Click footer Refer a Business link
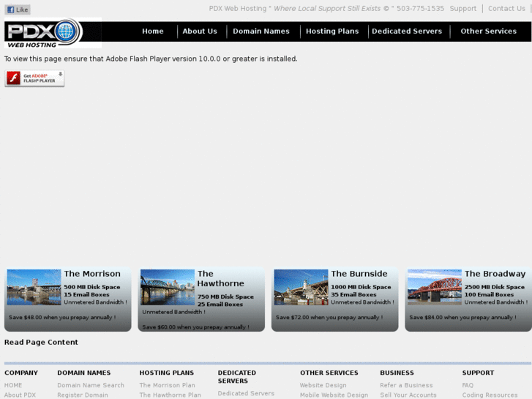 [406, 385]
